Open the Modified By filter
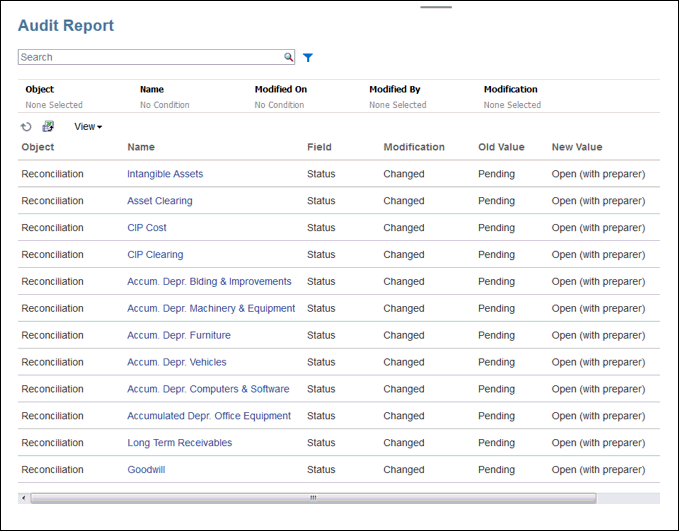679x531 pixels. [x=397, y=105]
